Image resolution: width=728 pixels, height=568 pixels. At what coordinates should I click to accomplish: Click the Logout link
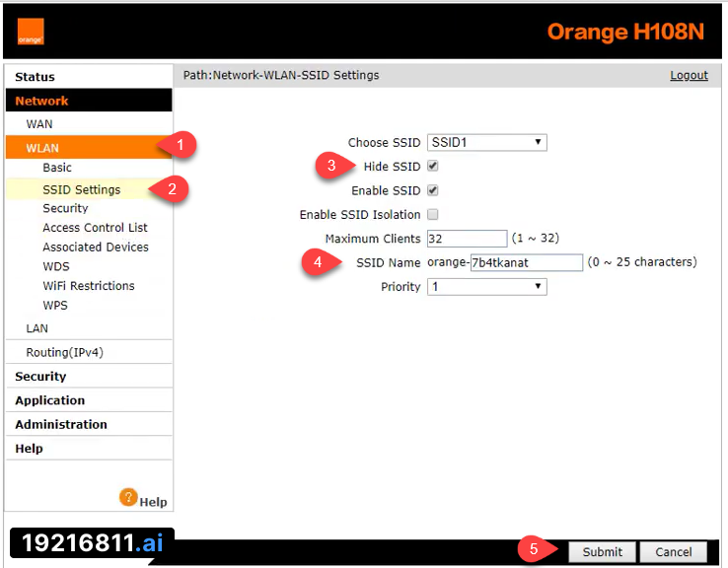tap(689, 75)
